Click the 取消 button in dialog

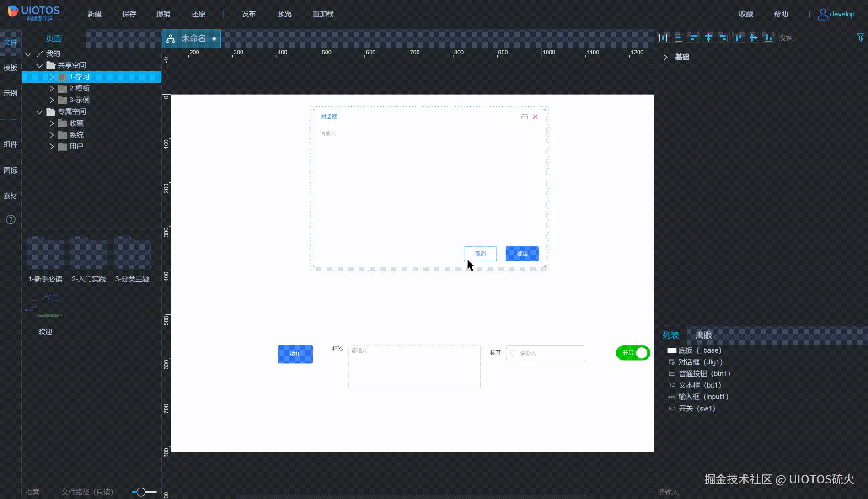tap(480, 254)
